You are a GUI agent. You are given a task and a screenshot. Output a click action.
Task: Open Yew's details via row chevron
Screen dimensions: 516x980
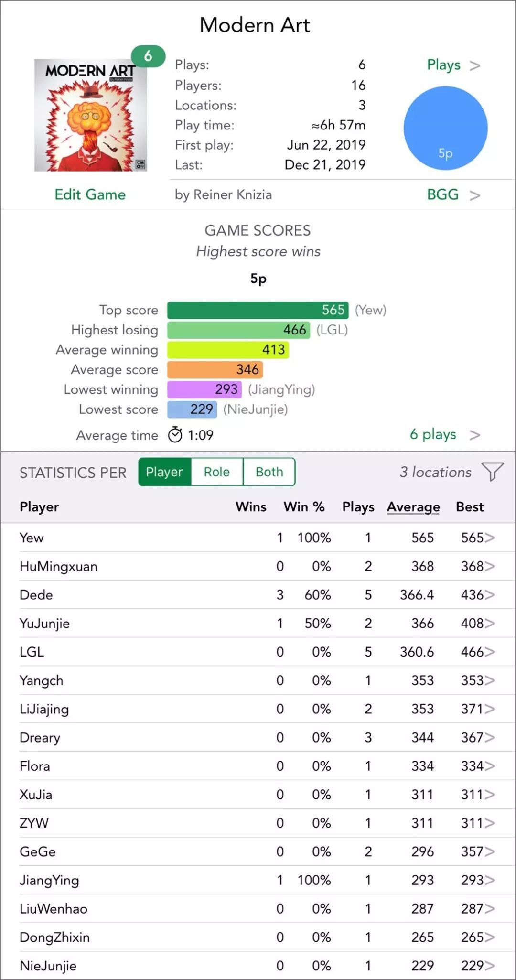(490, 538)
